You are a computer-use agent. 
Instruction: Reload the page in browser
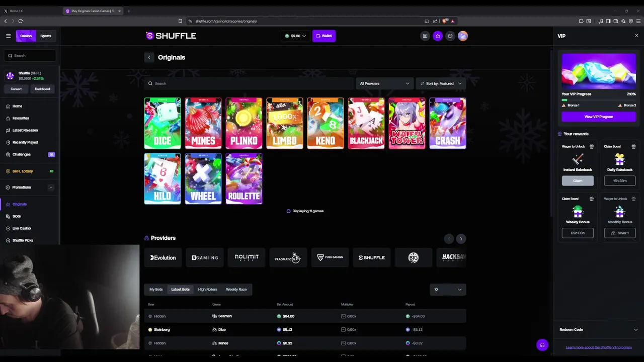coord(21,21)
